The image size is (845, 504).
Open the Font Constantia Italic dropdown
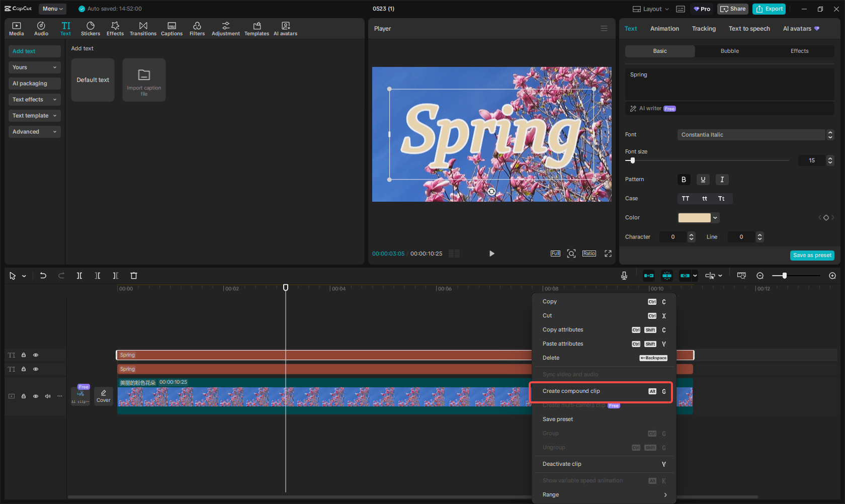tap(751, 135)
